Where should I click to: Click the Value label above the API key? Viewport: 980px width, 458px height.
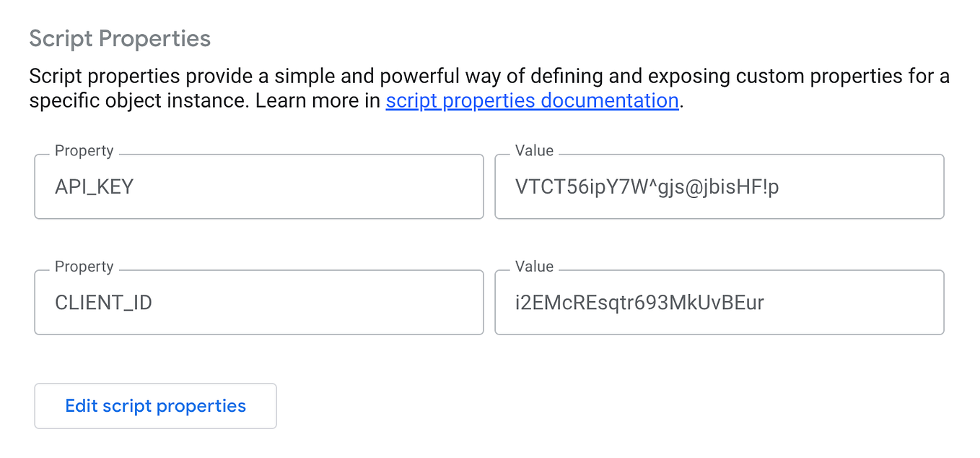(x=535, y=150)
